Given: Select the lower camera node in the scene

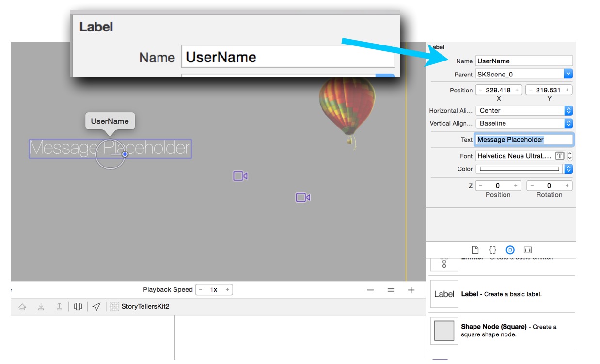Looking at the screenshot, I should 302,197.
